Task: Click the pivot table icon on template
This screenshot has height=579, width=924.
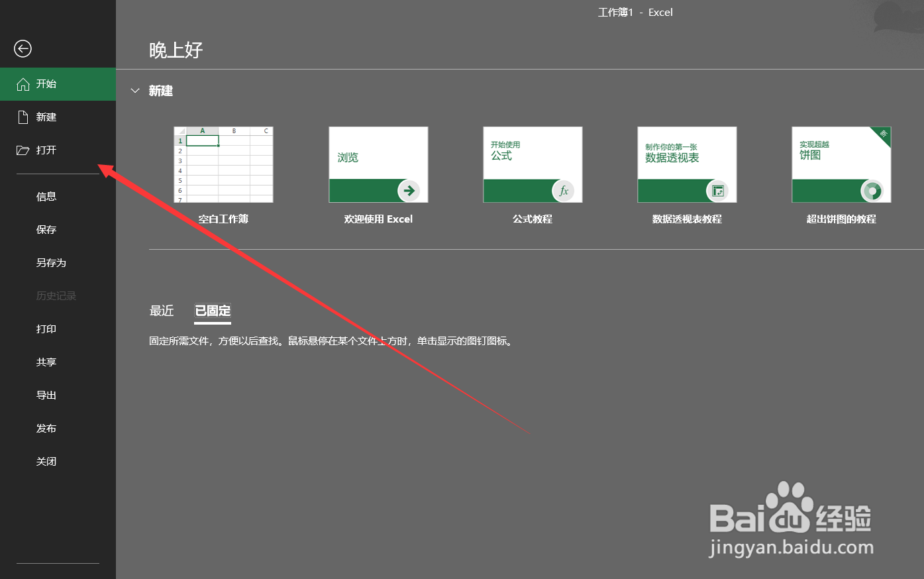Action: [x=718, y=191]
